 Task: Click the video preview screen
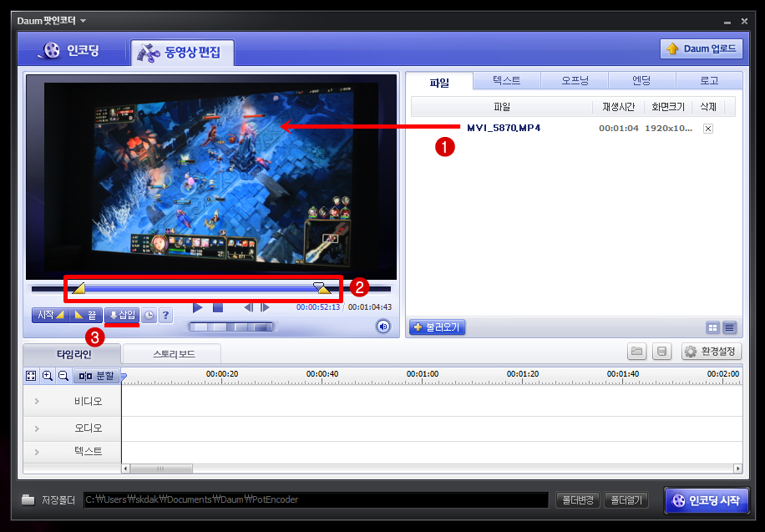tap(211, 177)
